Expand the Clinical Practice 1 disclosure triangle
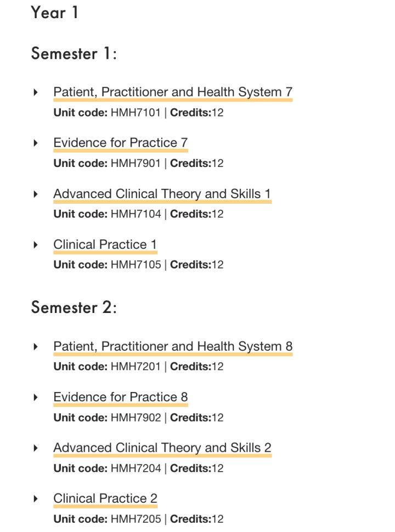 point(36,245)
